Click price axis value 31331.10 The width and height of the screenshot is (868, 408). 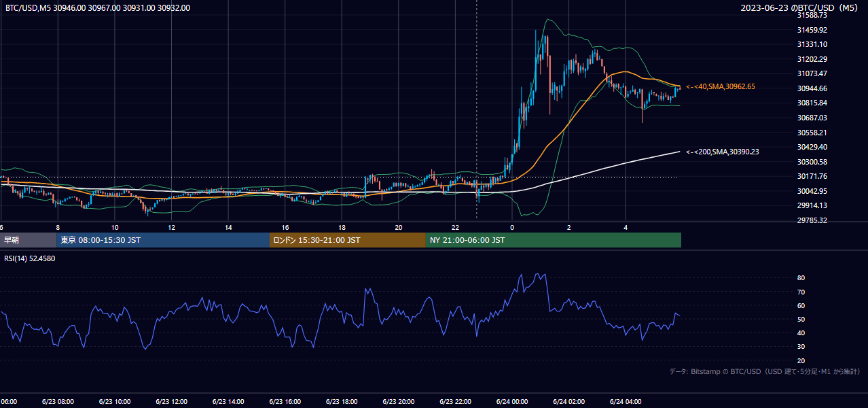[812, 44]
